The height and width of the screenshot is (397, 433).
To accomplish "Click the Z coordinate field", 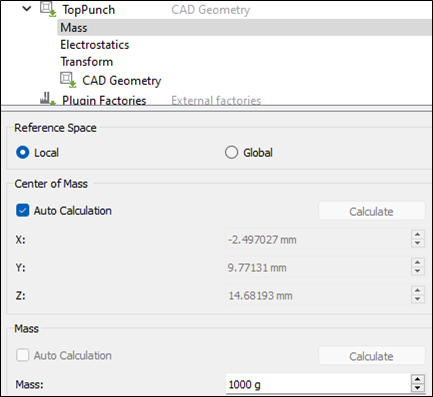I will click(318, 295).
